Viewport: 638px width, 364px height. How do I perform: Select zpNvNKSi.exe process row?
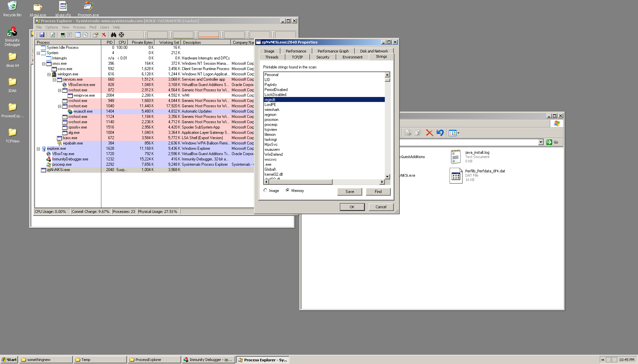[x=144, y=170]
